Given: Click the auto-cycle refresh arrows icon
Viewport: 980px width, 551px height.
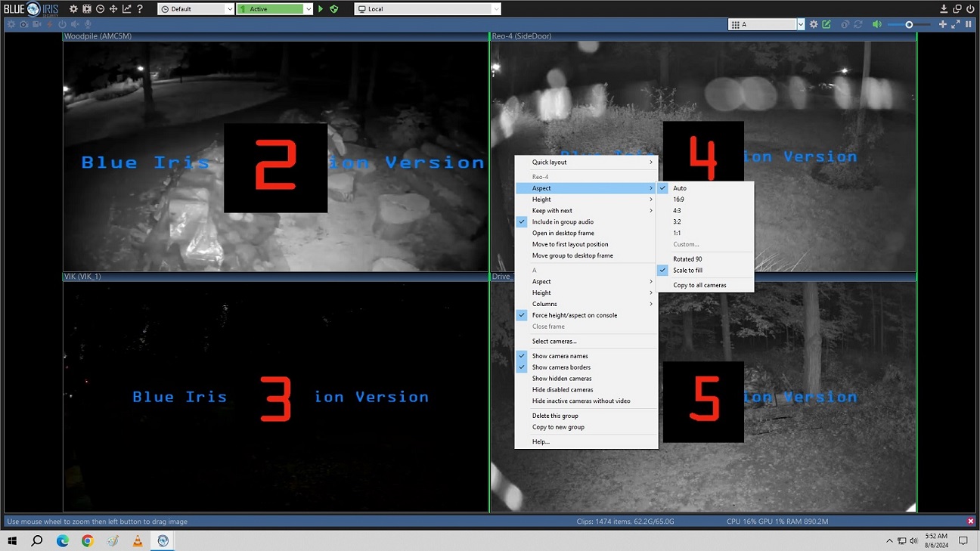Looking at the screenshot, I should click(858, 24).
